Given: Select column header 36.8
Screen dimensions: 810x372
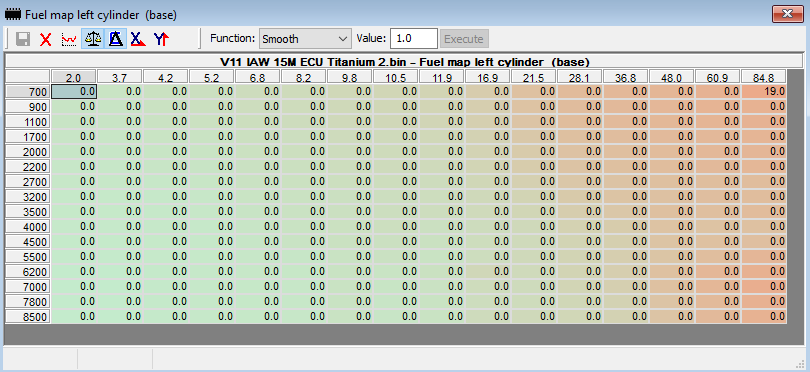Looking at the screenshot, I should (x=625, y=77).
